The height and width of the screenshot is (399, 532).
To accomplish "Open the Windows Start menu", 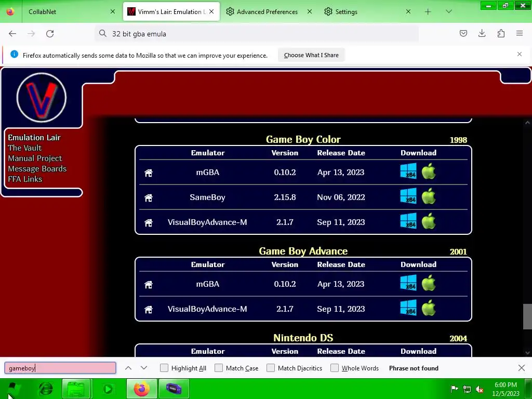I will tap(12, 389).
